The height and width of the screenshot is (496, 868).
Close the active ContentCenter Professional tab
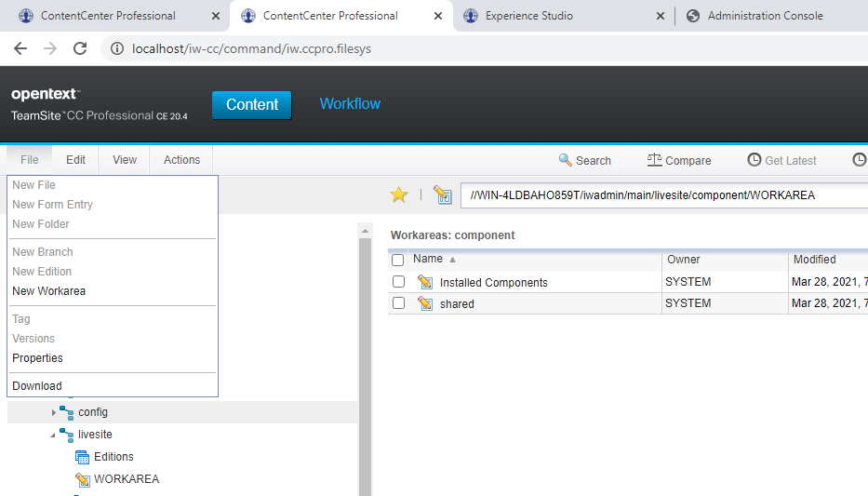pos(438,16)
